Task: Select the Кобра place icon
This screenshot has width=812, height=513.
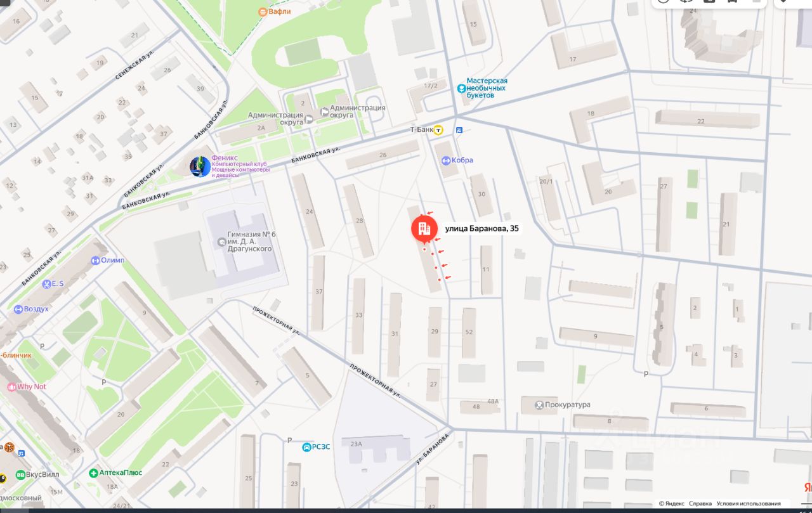Action: click(446, 160)
